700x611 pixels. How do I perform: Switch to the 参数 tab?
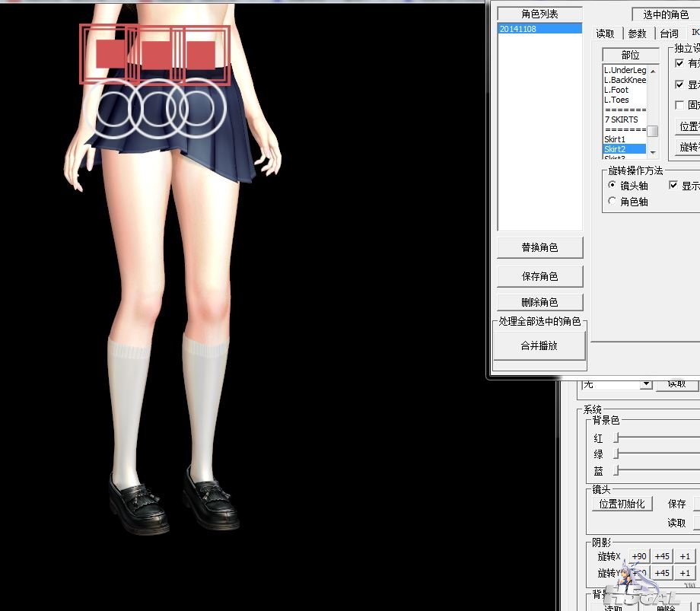point(638,33)
